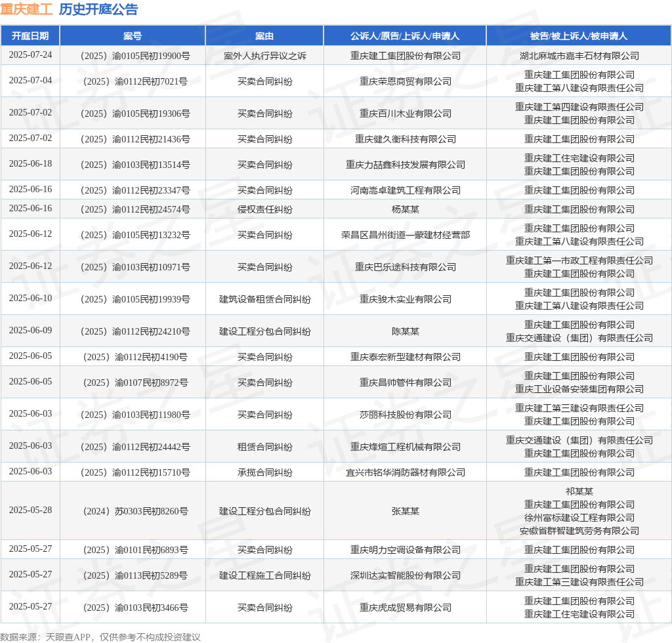672x643 pixels.
Task: Click 重庆力喆鑫科技发展有限公司 cell
Action: [x=406, y=165]
